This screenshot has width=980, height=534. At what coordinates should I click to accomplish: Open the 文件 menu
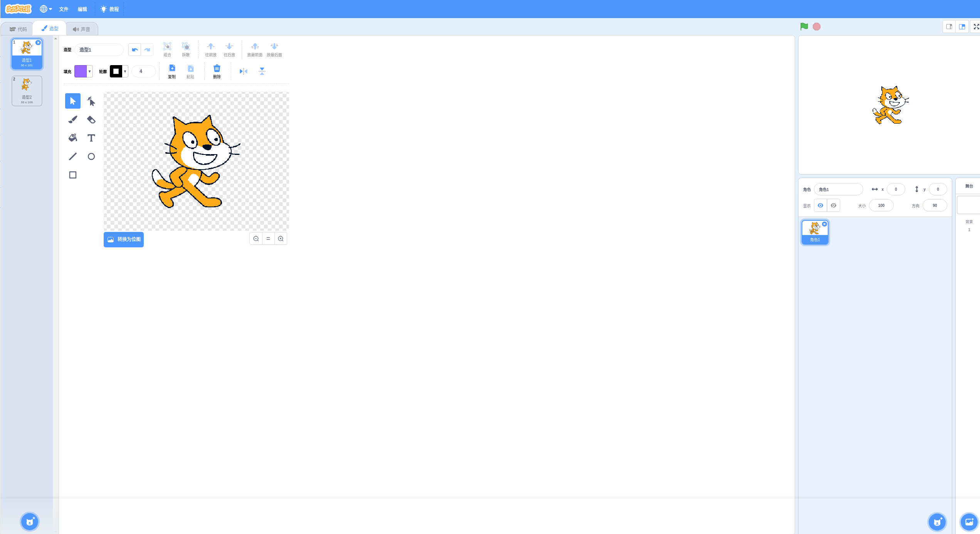[64, 9]
